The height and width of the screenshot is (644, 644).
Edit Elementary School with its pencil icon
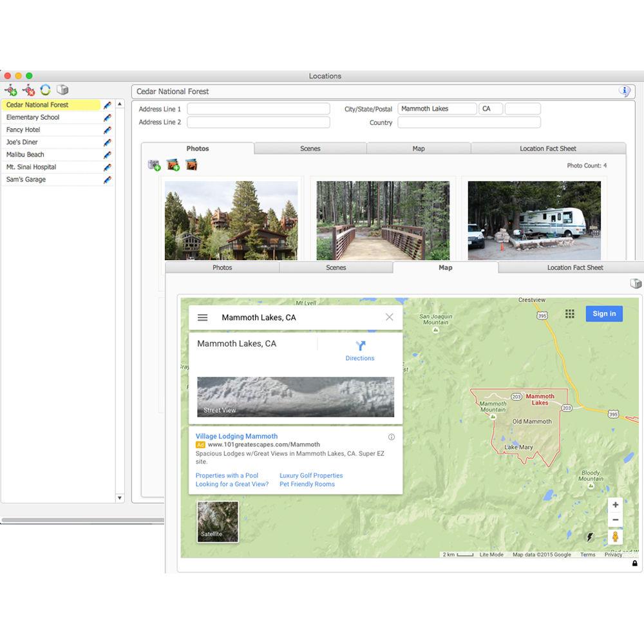[x=107, y=117]
